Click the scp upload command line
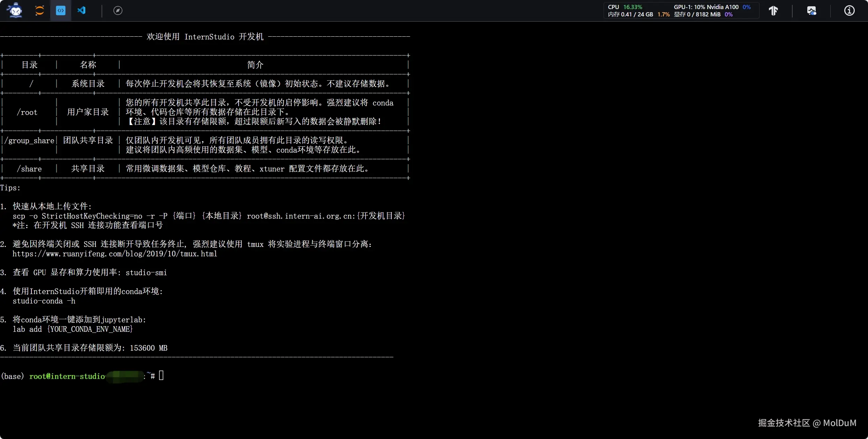The image size is (868, 439). point(208,216)
